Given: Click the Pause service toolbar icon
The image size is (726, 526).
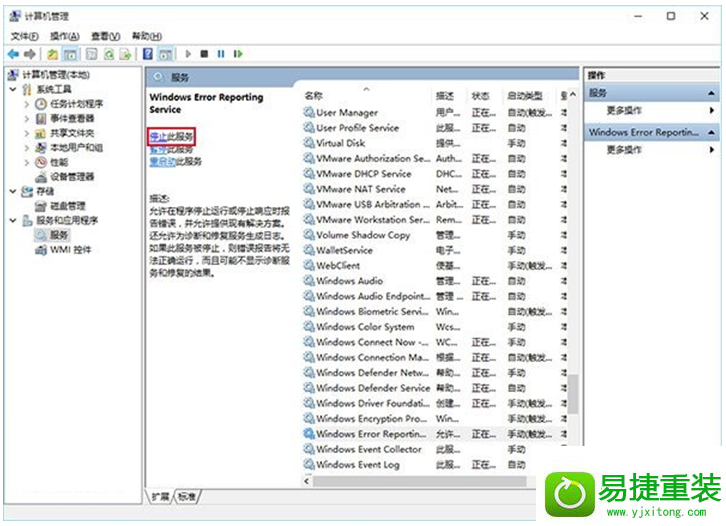Looking at the screenshot, I should pos(221,54).
